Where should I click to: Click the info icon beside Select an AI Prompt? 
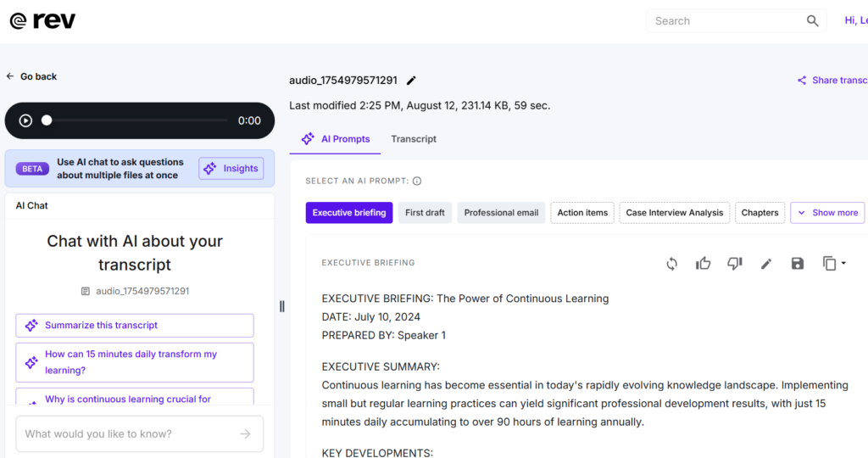(417, 181)
